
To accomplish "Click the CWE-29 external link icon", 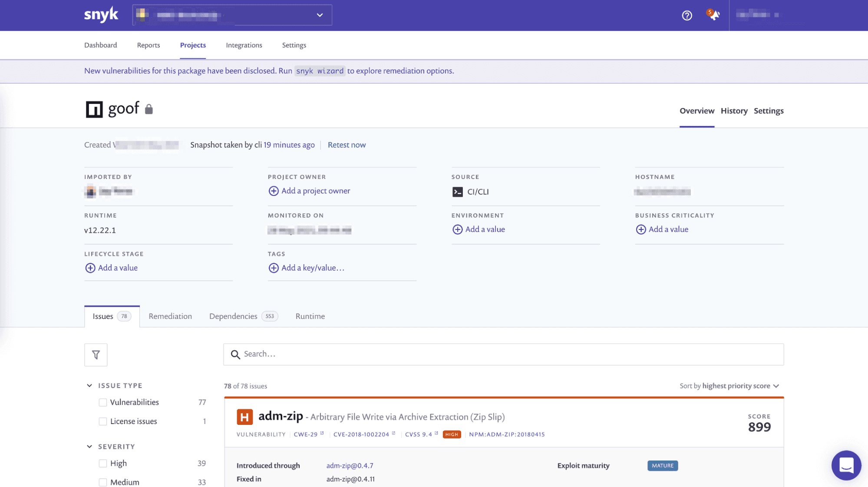I will pyautogui.click(x=322, y=433).
